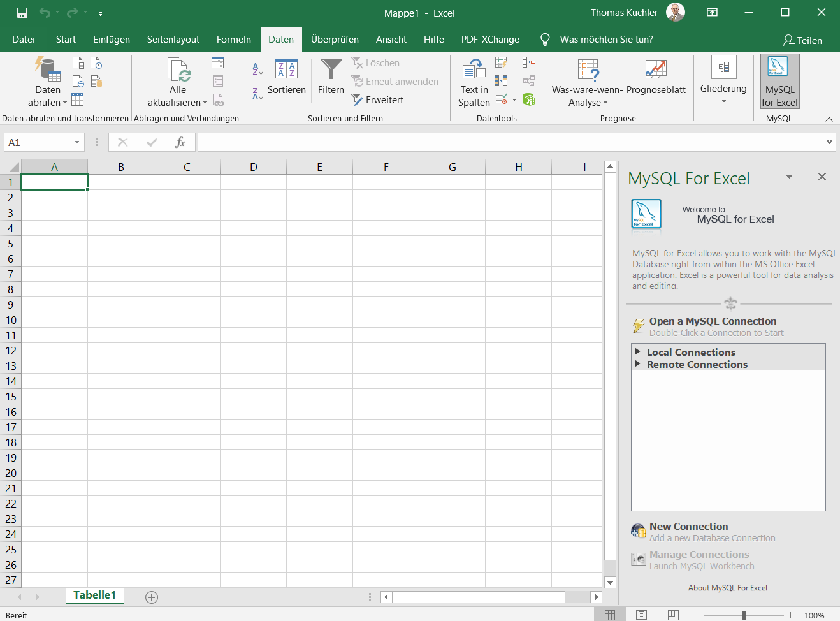Switch to Page Break Preview in status bar
The width and height of the screenshot is (840, 621).
[x=673, y=615]
